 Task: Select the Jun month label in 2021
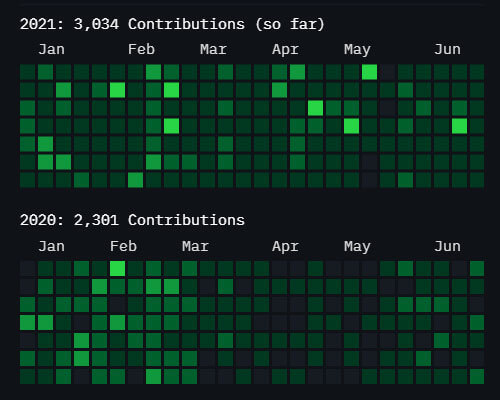(447, 49)
